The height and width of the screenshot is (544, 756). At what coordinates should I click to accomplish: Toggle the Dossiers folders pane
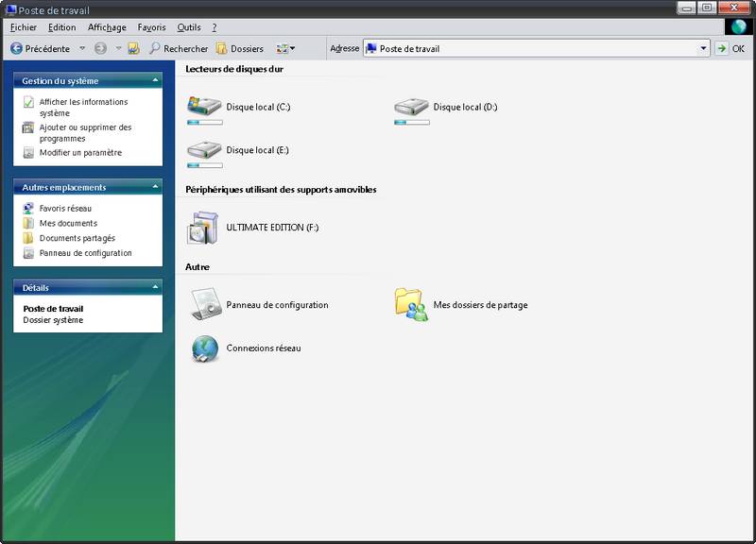click(x=240, y=49)
